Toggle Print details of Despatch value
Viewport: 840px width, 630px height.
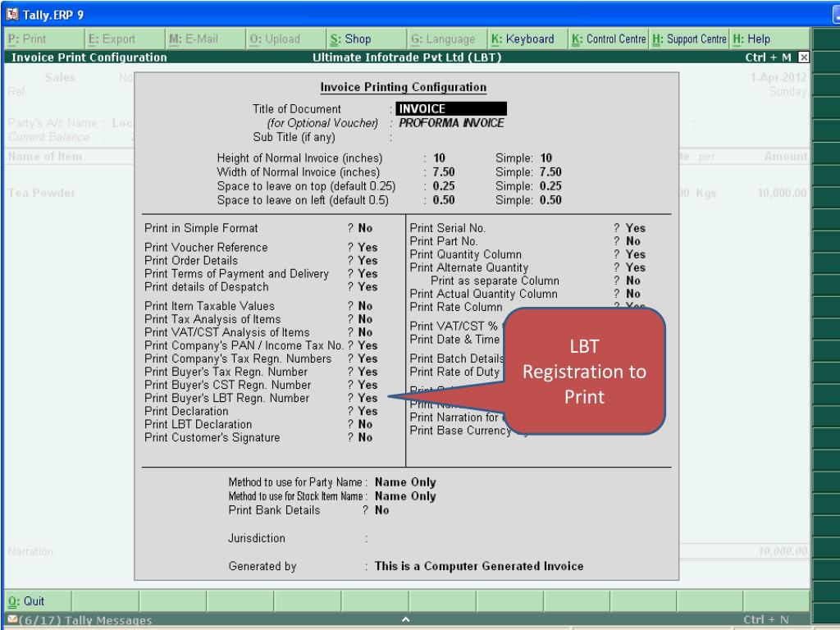pyautogui.click(x=367, y=287)
